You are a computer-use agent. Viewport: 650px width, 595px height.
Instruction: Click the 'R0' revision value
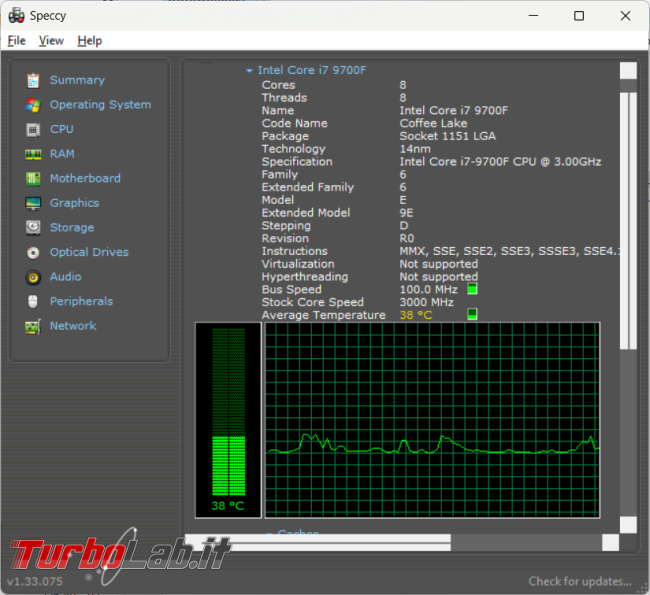(x=407, y=238)
